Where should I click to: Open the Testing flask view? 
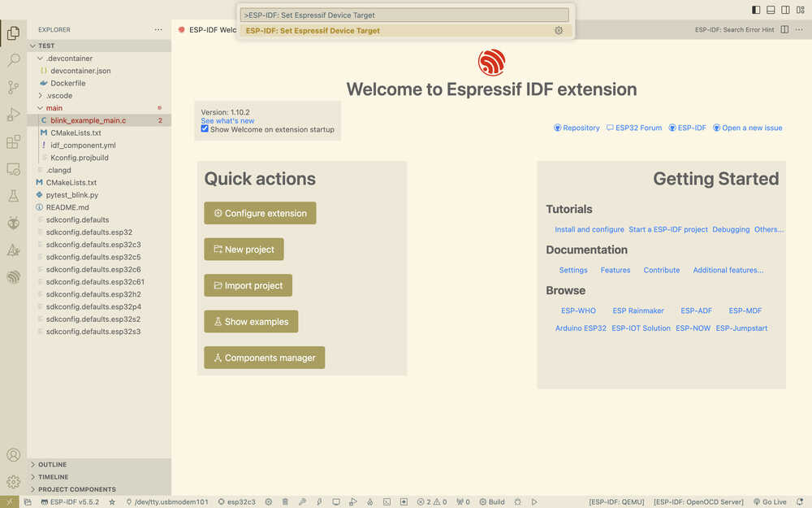point(13,196)
